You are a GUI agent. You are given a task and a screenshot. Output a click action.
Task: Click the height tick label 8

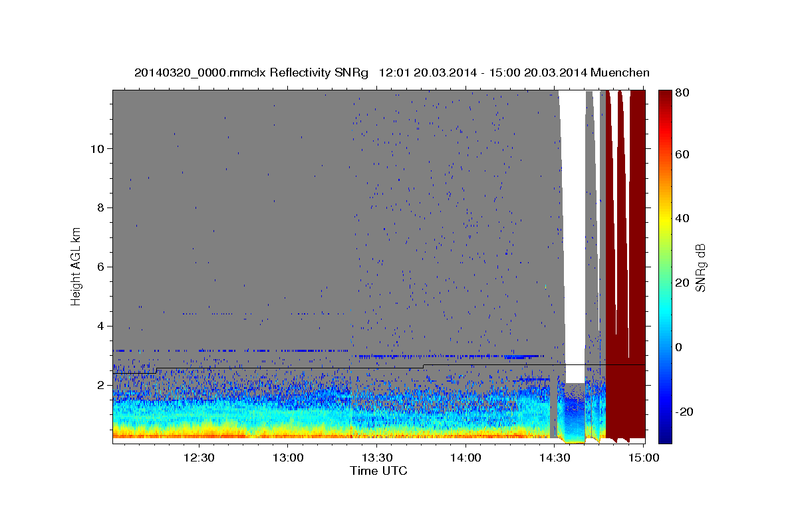tap(101, 207)
